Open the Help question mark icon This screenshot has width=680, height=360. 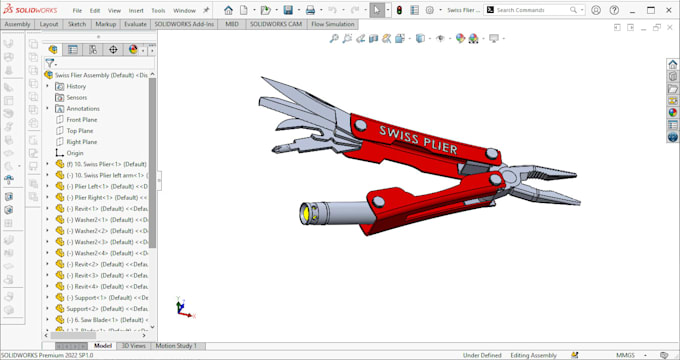[614, 10]
